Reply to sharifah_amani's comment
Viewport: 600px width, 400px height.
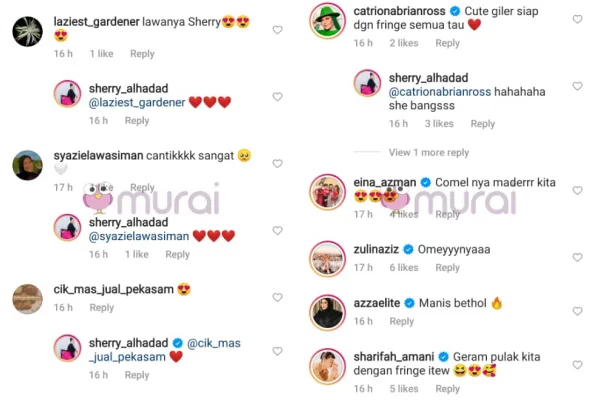[x=447, y=389]
